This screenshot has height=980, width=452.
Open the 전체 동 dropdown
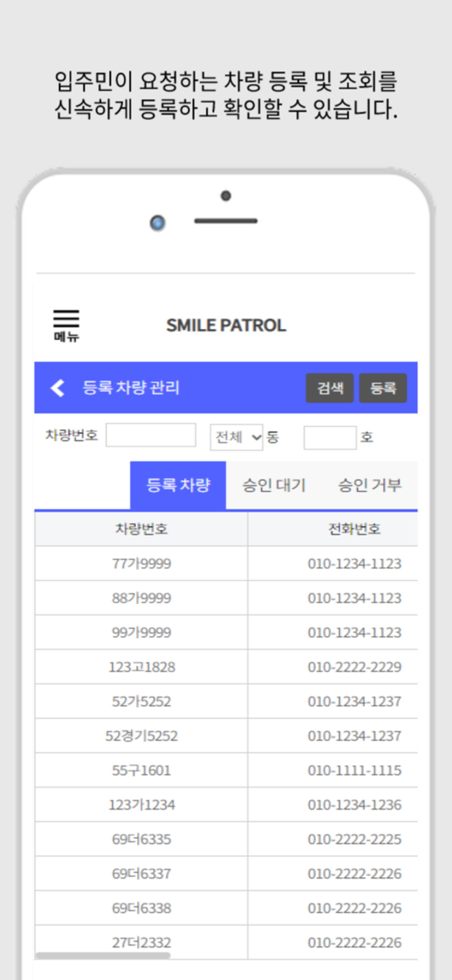pyautogui.click(x=236, y=437)
